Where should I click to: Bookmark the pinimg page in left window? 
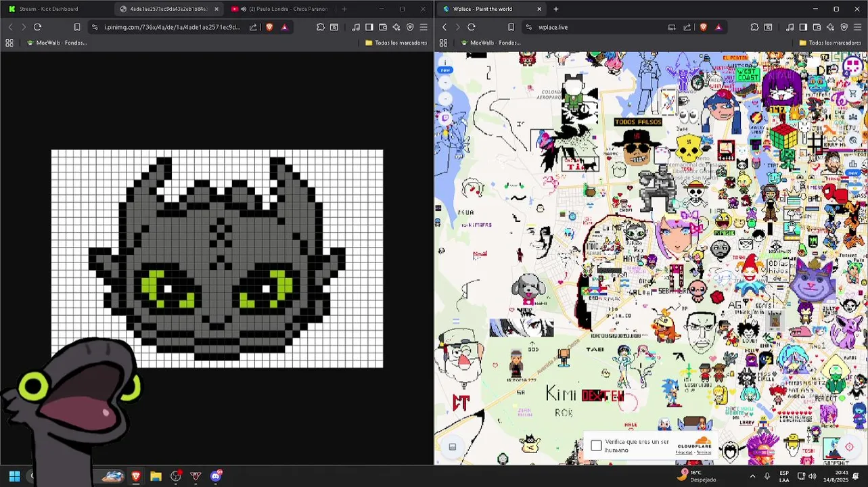pos(77,27)
